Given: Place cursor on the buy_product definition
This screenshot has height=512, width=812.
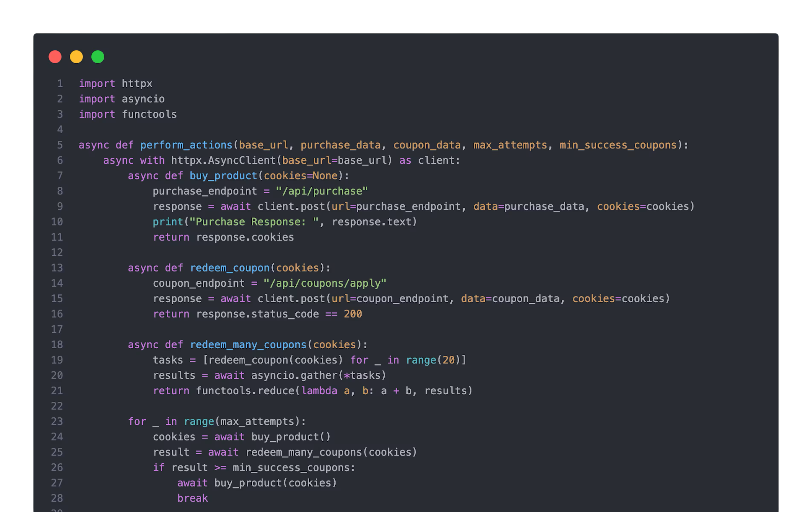Looking at the screenshot, I should click(223, 176).
